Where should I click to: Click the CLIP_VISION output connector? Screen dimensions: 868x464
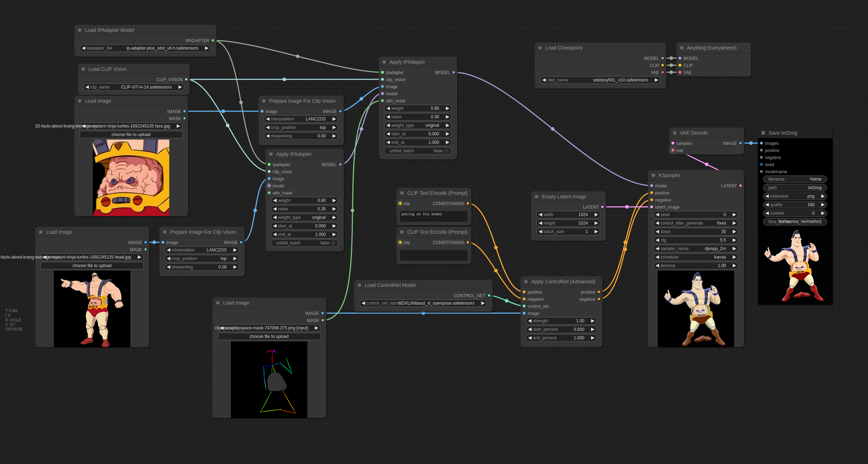pos(186,79)
